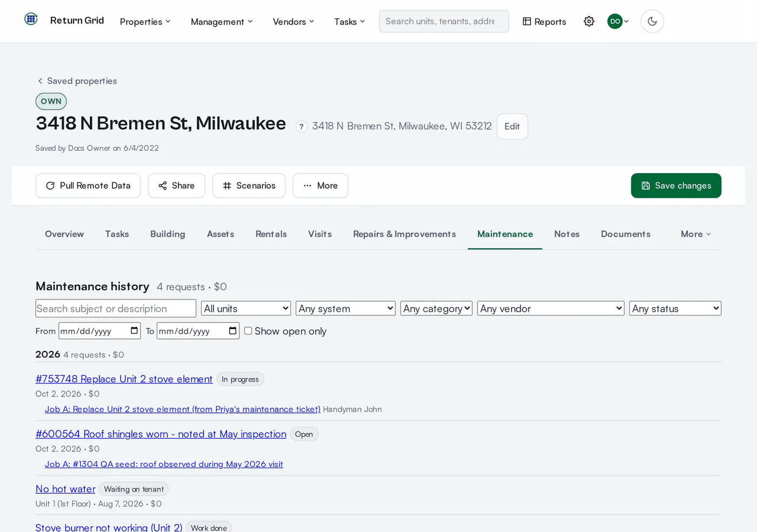Screen dimensions: 757x532
Task: Click the Save changes button
Action: (x=676, y=185)
